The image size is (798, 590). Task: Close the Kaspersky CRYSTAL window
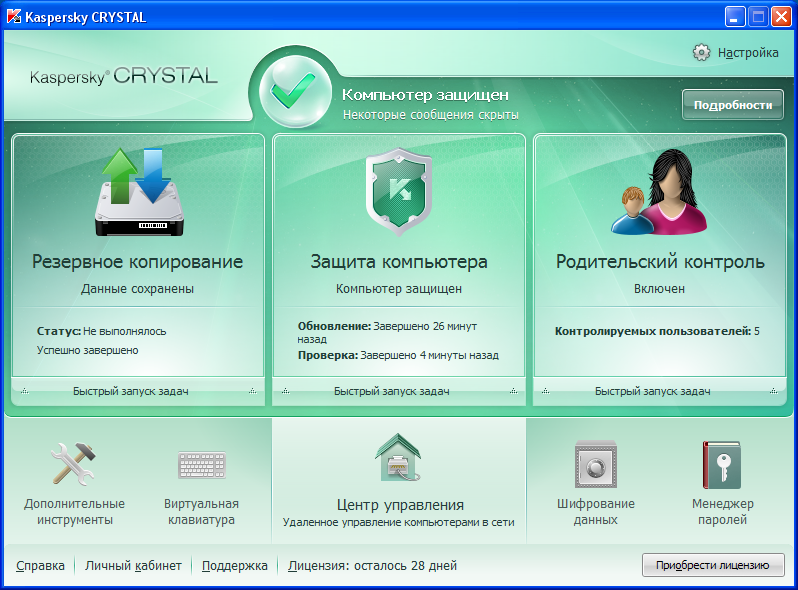pyautogui.click(x=781, y=17)
